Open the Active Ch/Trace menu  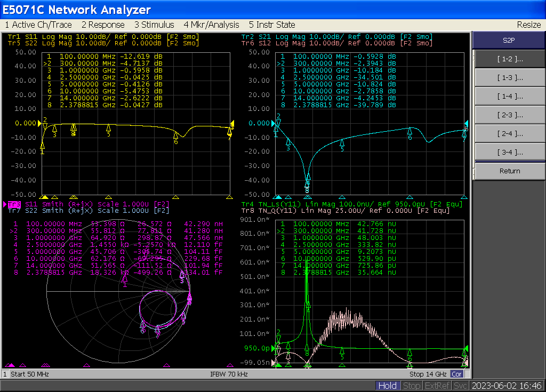38,25
